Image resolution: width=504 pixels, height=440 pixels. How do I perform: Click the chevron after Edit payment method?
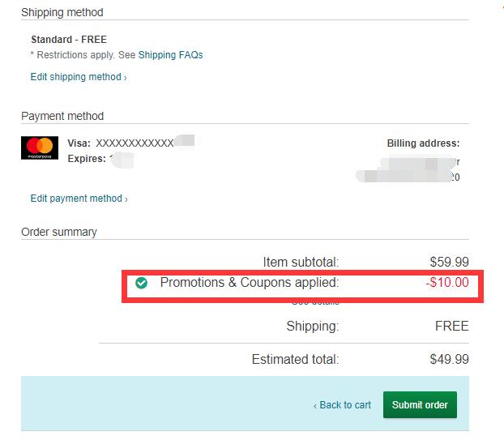coord(126,199)
